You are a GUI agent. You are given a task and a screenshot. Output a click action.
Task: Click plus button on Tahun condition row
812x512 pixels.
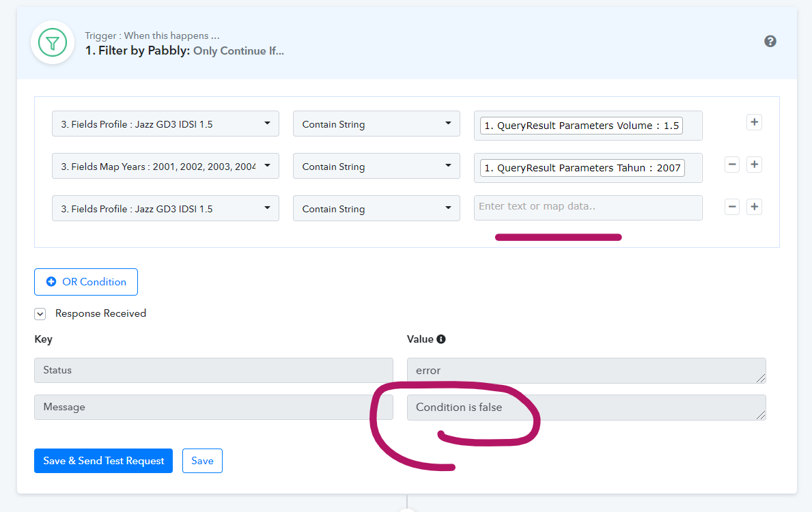(754, 165)
